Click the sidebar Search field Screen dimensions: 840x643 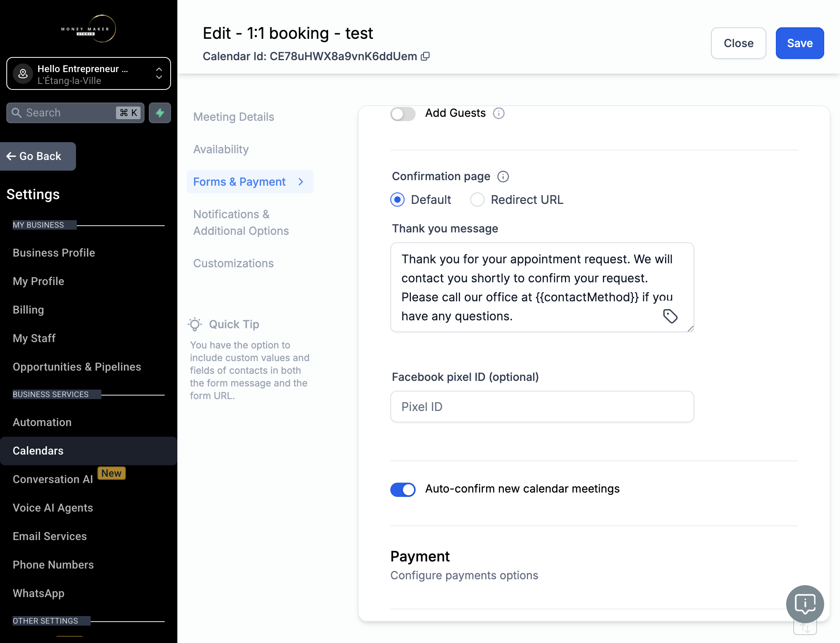(x=75, y=113)
